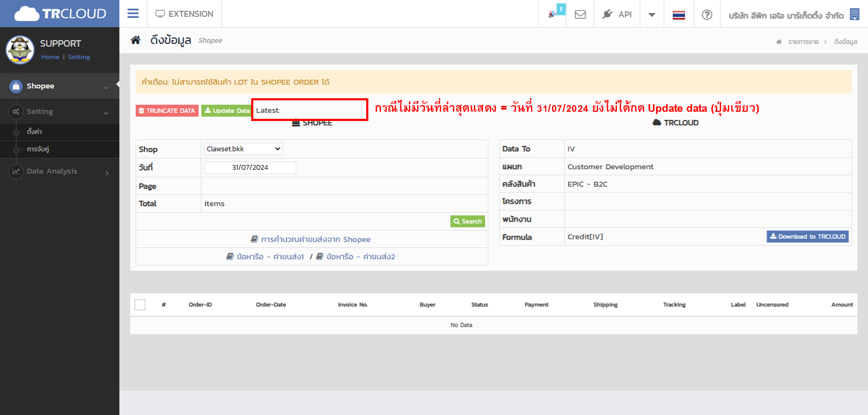Click the Setting gears sidebar icon
This screenshot has height=415, width=868.
[16, 112]
